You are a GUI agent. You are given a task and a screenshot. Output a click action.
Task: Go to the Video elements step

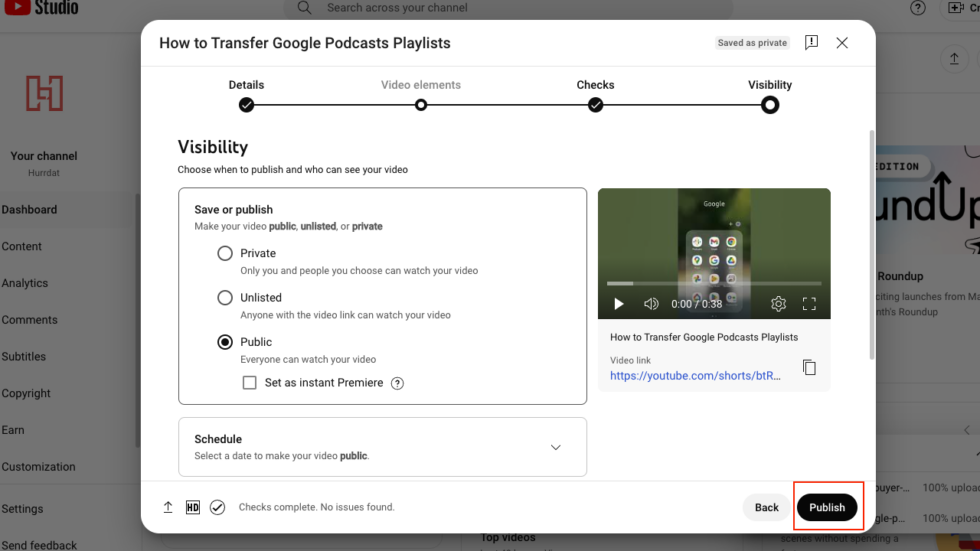click(421, 95)
